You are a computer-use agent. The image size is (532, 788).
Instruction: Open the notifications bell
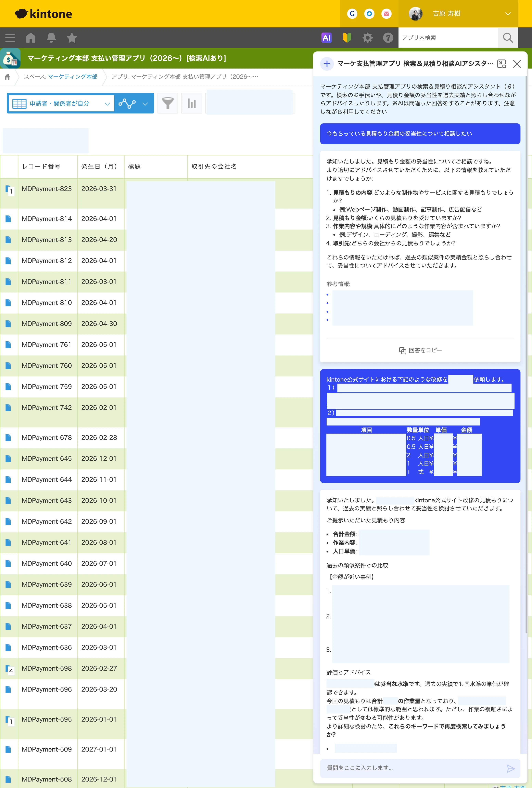51,38
